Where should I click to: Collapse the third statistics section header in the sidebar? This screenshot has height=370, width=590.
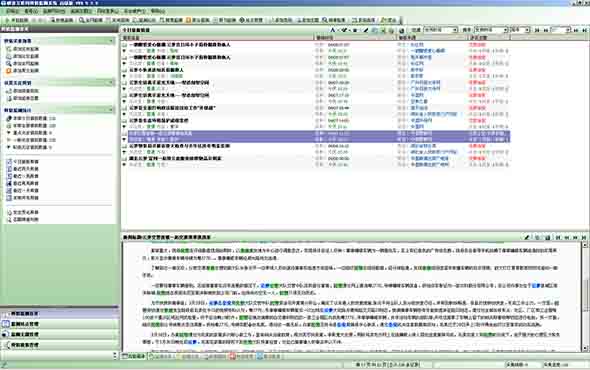pos(112,110)
